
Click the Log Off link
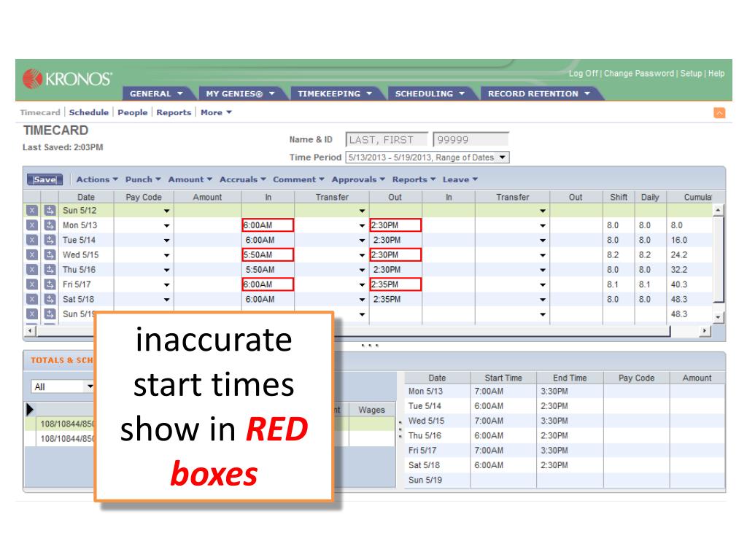583,74
